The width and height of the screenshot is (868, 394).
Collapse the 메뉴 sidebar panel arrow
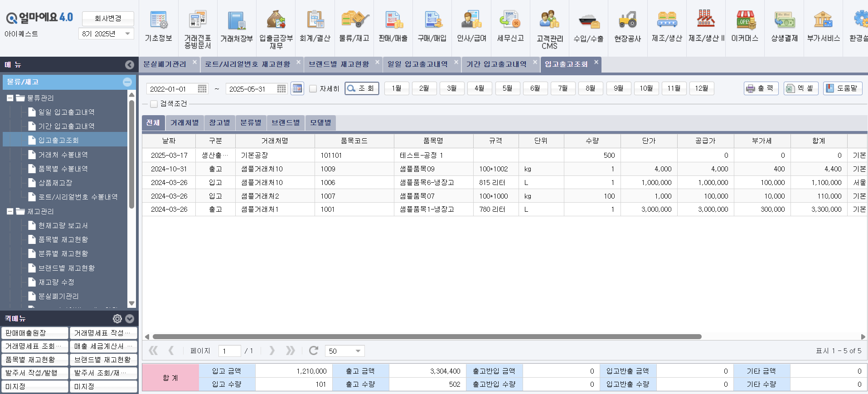coord(130,65)
